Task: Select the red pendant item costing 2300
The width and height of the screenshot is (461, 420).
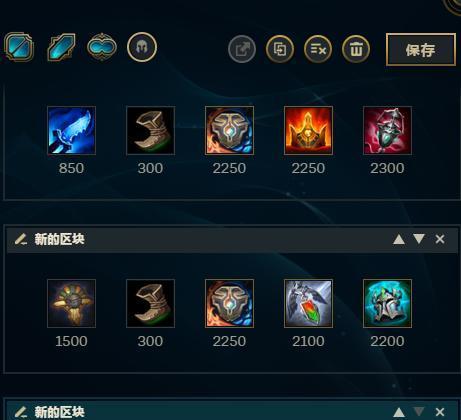Action: pyautogui.click(x=387, y=130)
